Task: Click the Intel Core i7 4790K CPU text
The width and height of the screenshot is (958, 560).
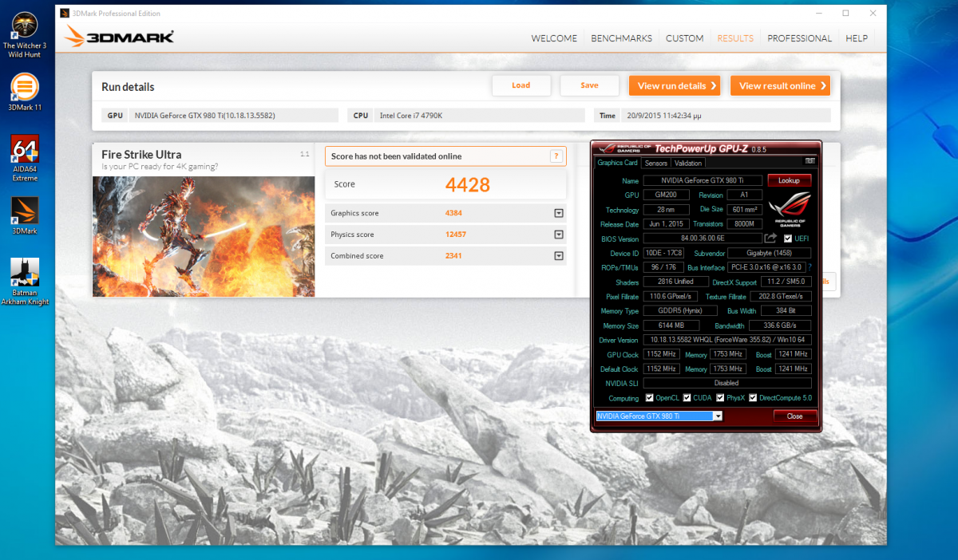Action: pyautogui.click(x=410, y=116)
